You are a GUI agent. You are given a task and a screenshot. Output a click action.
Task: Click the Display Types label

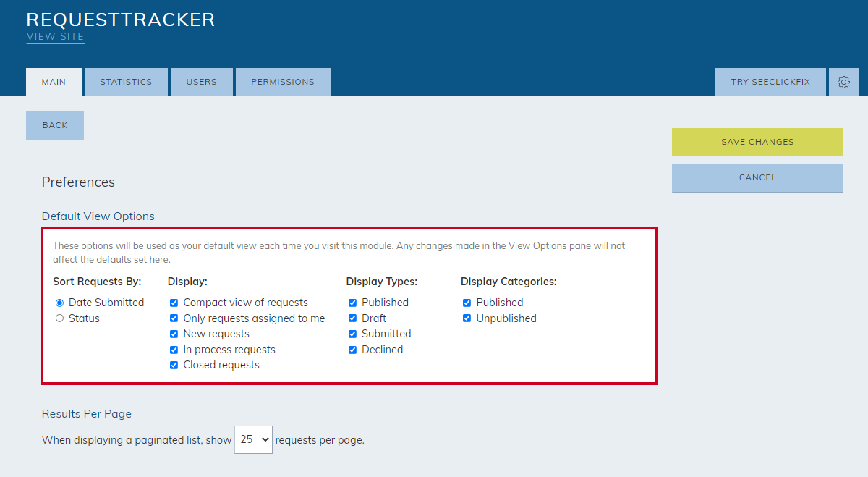pos(382,282)
